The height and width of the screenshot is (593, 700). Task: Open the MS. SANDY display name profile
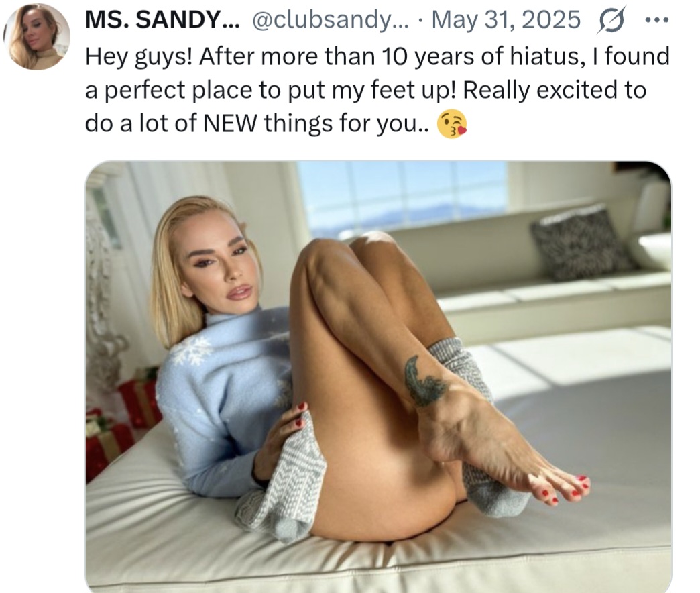(162, 19)
